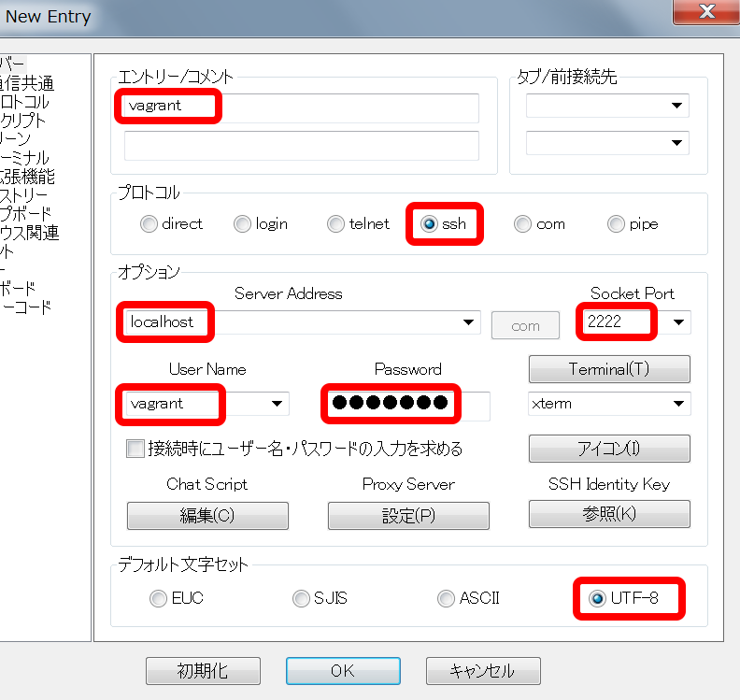Select the login protocol option
This screenshot has height=700, width=740.
pyautogui.click(x=242, y=224)
